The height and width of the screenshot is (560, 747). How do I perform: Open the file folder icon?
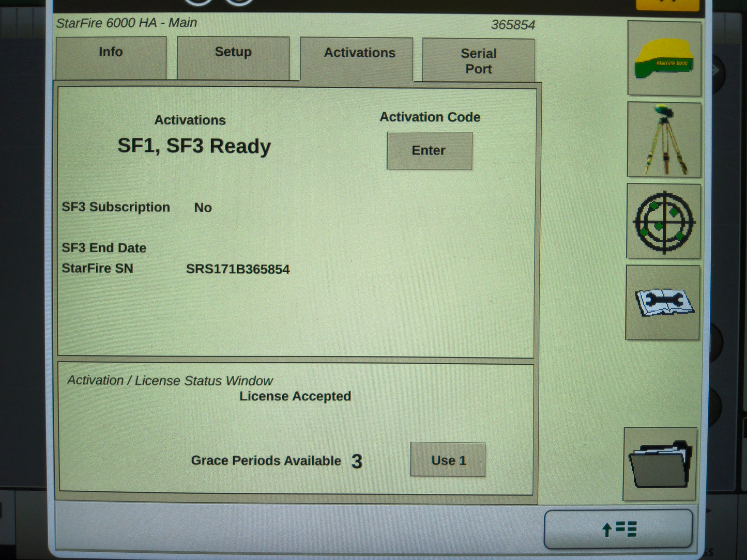[660, 464]
